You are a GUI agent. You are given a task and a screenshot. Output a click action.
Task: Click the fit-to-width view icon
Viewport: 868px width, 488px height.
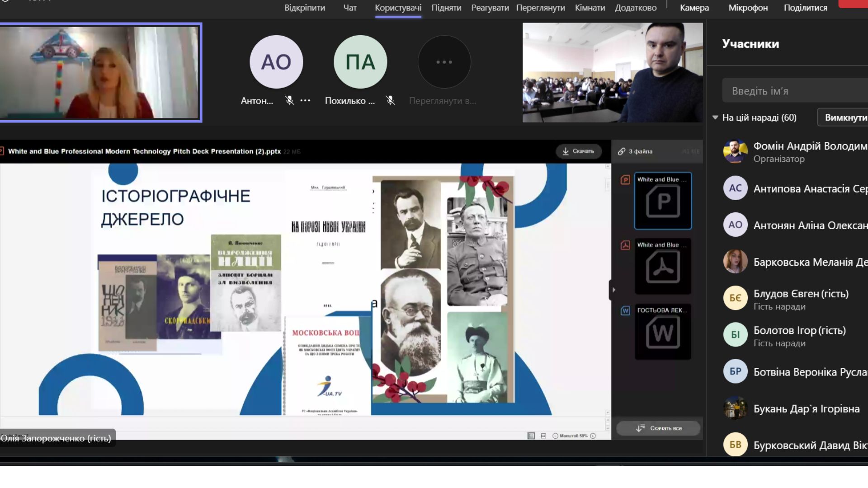(x=543, y=436)
